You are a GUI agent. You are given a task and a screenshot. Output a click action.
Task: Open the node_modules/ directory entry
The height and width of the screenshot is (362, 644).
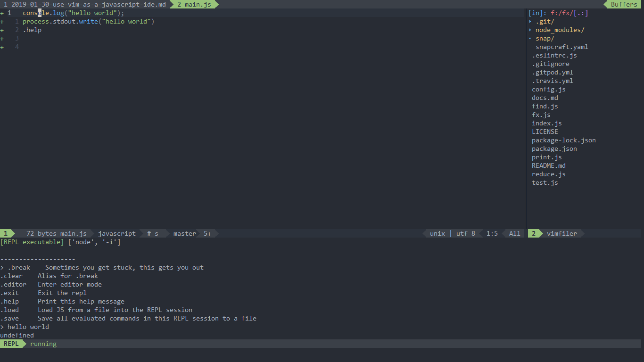click(x=560, y=30)
